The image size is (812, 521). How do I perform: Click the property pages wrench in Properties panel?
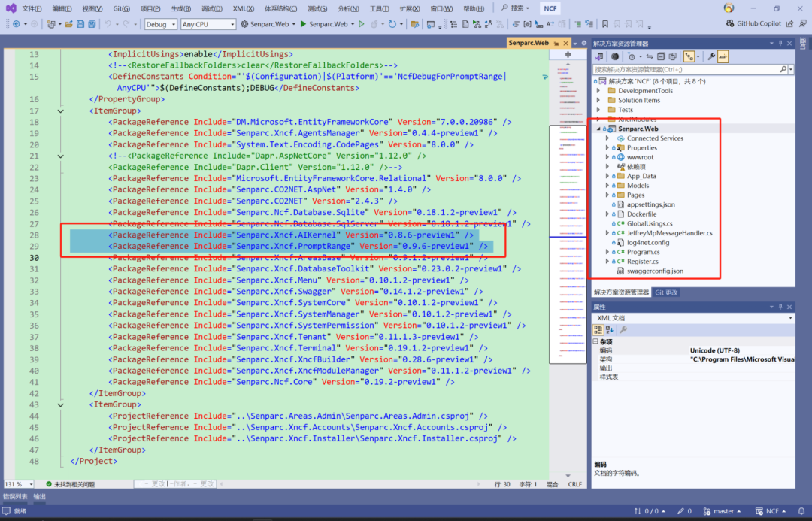pos(623,330)
